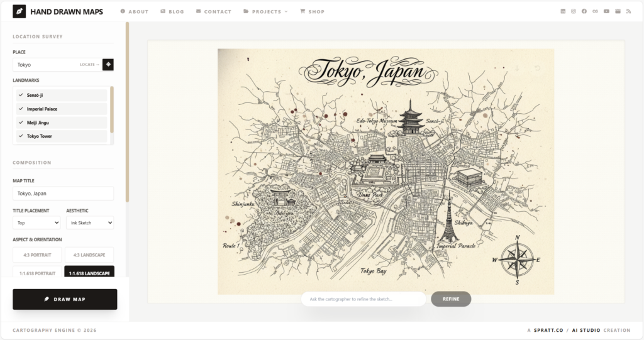This screenshot has height=340, width=644.
Task: Open the Title Placement dropdown
Action: 36,222
